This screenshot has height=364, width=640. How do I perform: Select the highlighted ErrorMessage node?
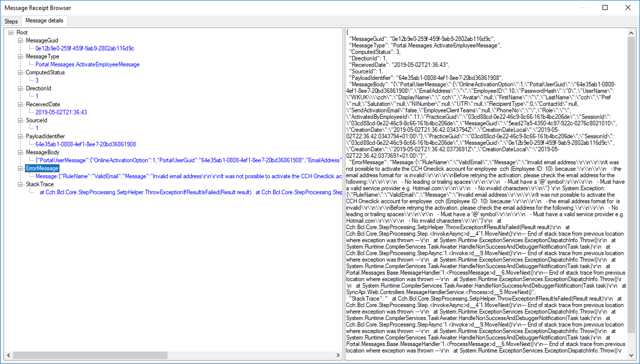point(42,168)
